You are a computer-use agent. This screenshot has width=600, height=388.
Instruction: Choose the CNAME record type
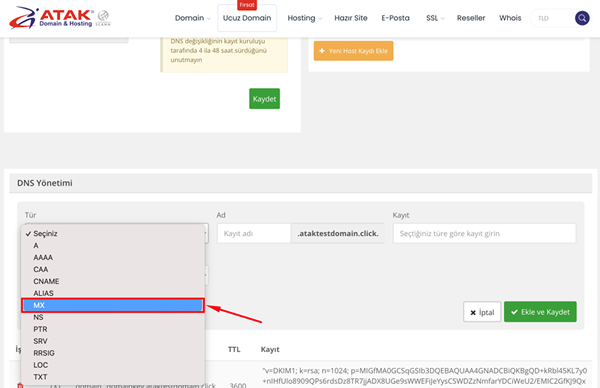pyautogui.click(x=113, y=281)
